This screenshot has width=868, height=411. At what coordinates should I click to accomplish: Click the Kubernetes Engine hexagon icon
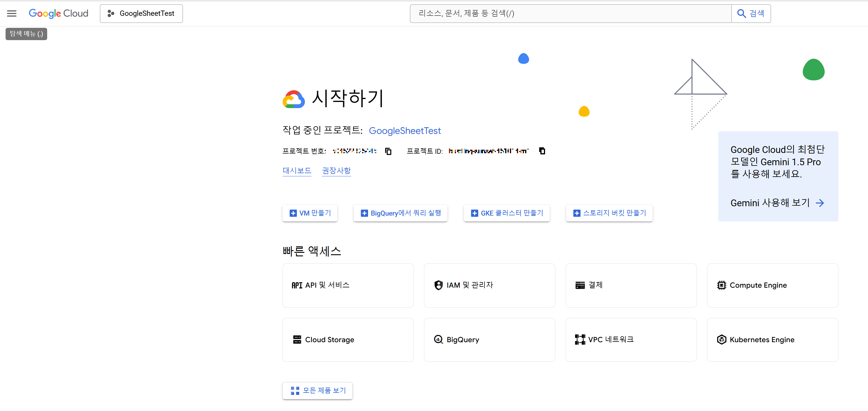click(x=721, y=340)
